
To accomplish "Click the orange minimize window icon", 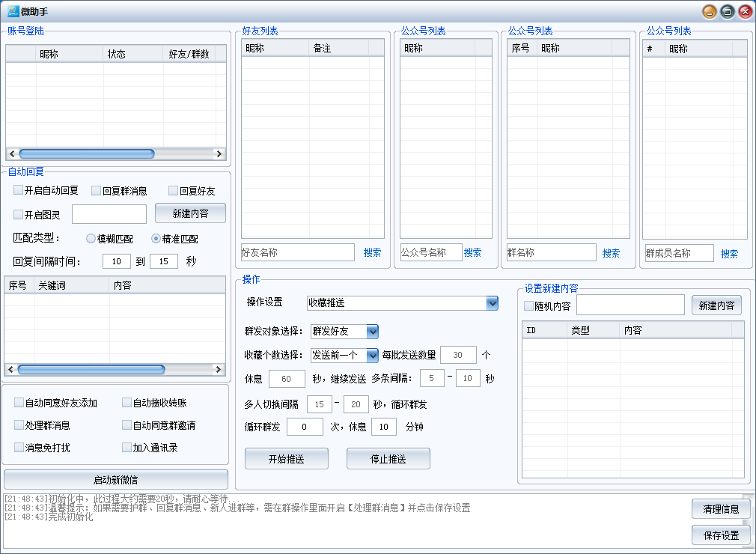I will 709,11.
